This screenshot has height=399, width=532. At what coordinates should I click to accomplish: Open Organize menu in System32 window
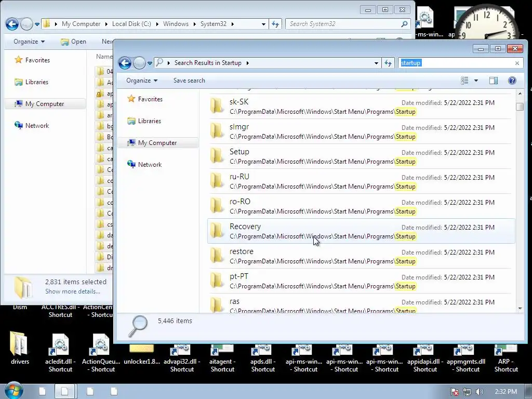29,42
